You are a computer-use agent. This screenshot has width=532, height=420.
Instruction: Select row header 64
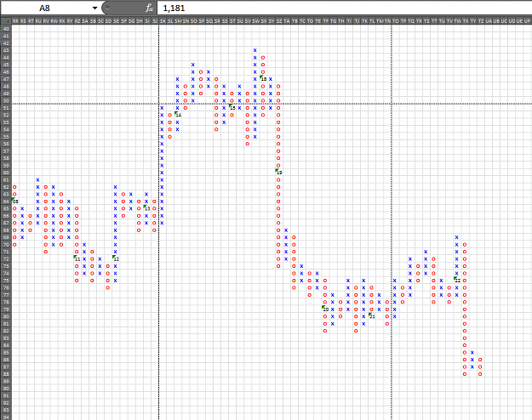pos(6,201)
